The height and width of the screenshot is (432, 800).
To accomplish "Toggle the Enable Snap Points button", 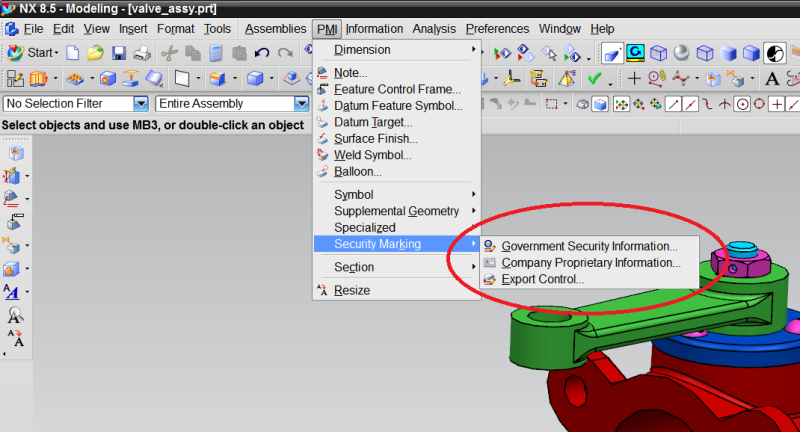I will (621, 105).
